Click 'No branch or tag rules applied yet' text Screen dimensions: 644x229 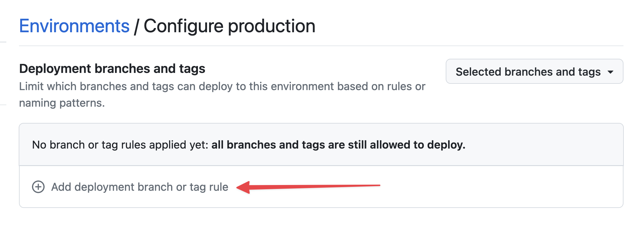[120, 145]
